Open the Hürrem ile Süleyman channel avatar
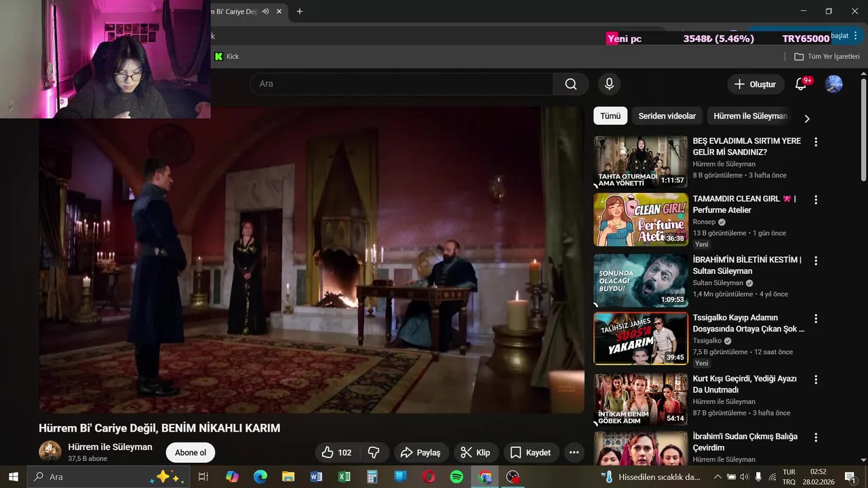 click(x=50, y=452)
